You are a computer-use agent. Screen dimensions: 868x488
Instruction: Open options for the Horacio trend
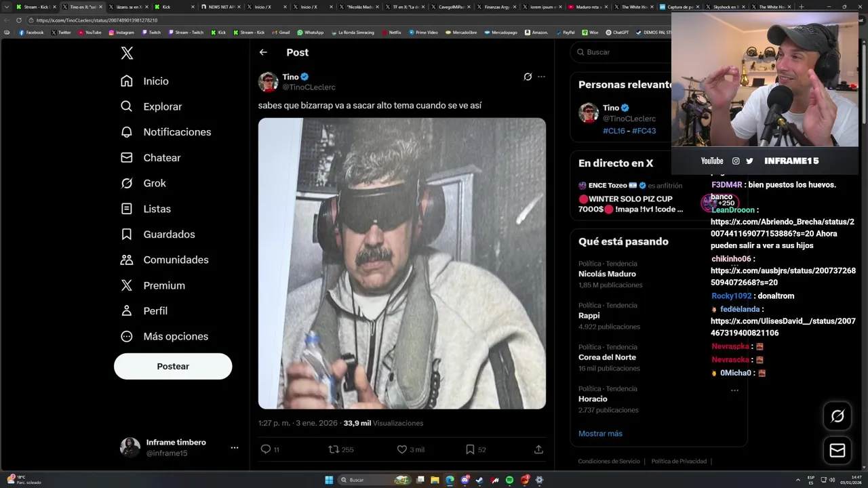(734, 390)
